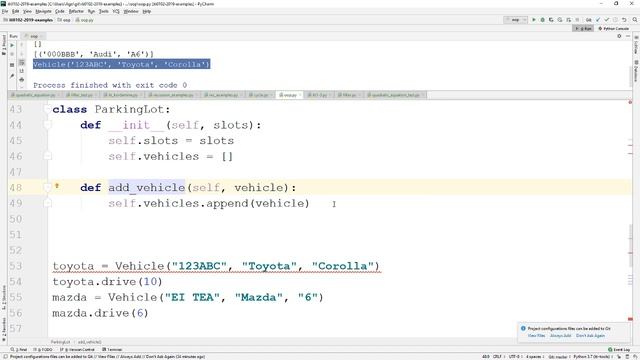The image size is (640, 360).
Task: Open the Python 3.7 interpreter selector
Action: pos(592,357)
